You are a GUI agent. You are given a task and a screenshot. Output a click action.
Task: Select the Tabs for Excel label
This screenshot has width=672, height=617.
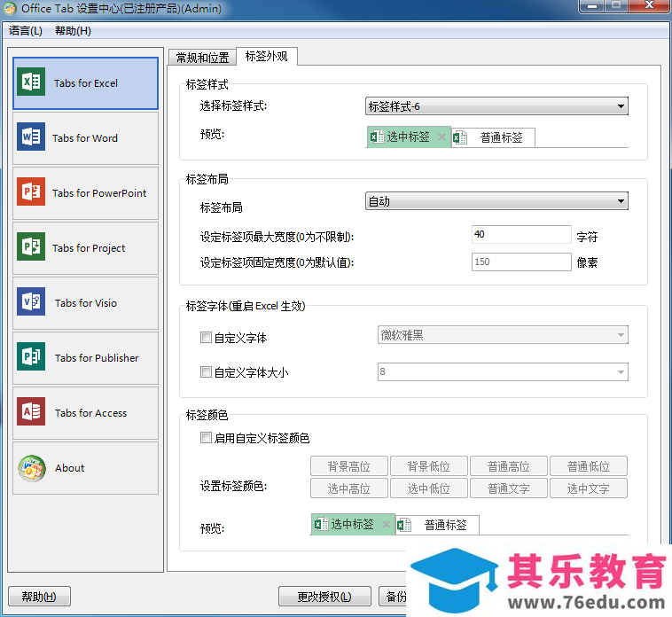coord(86,83)
